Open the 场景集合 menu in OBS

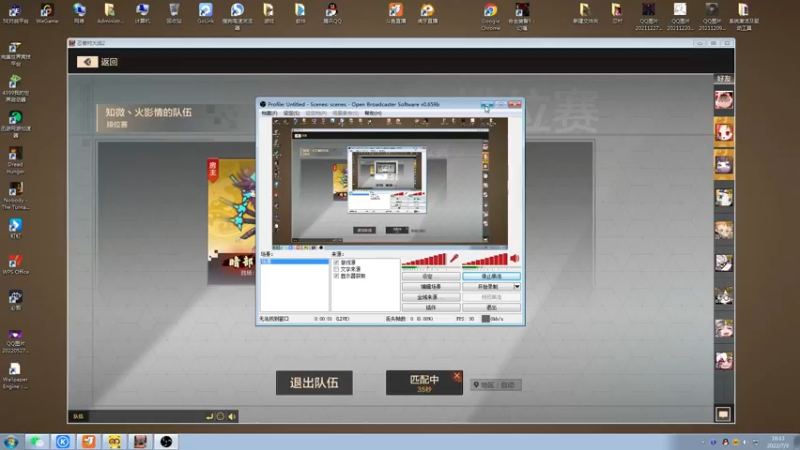345,113
